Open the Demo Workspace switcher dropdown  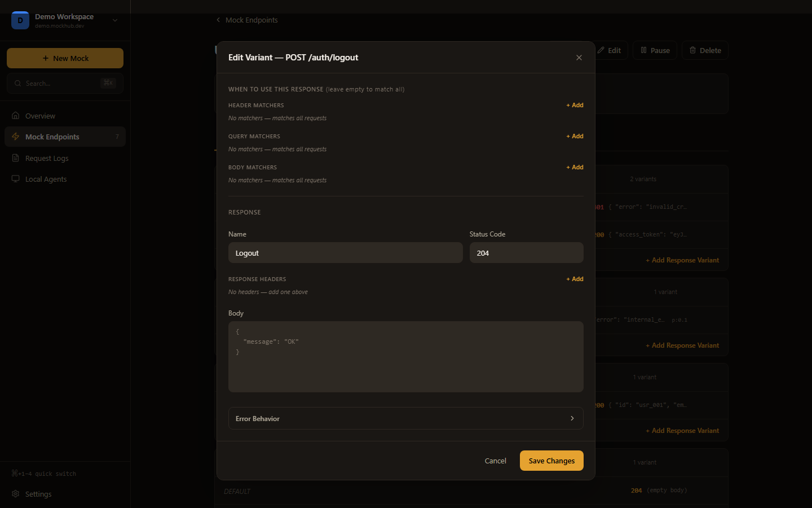[115, 20]
